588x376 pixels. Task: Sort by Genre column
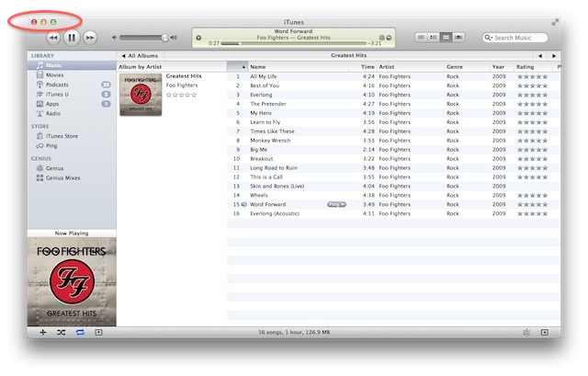468,67
